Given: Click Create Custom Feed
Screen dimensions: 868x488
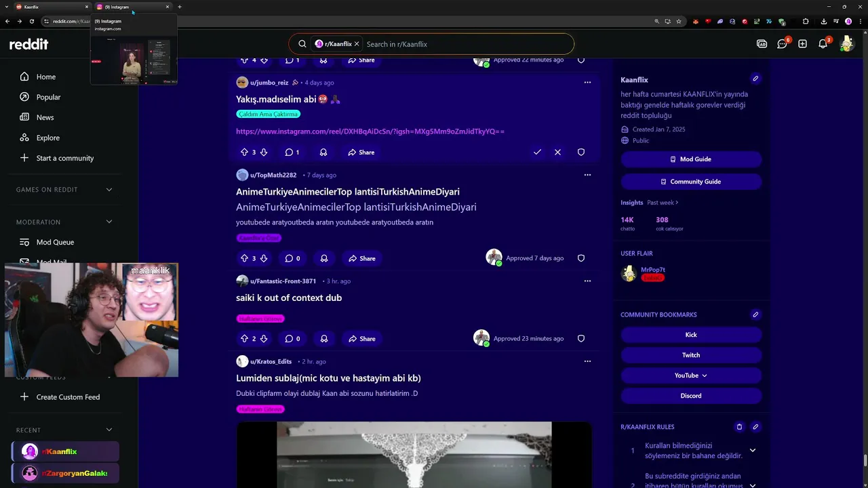Looking at the screenshot, I should coord(66,397).
